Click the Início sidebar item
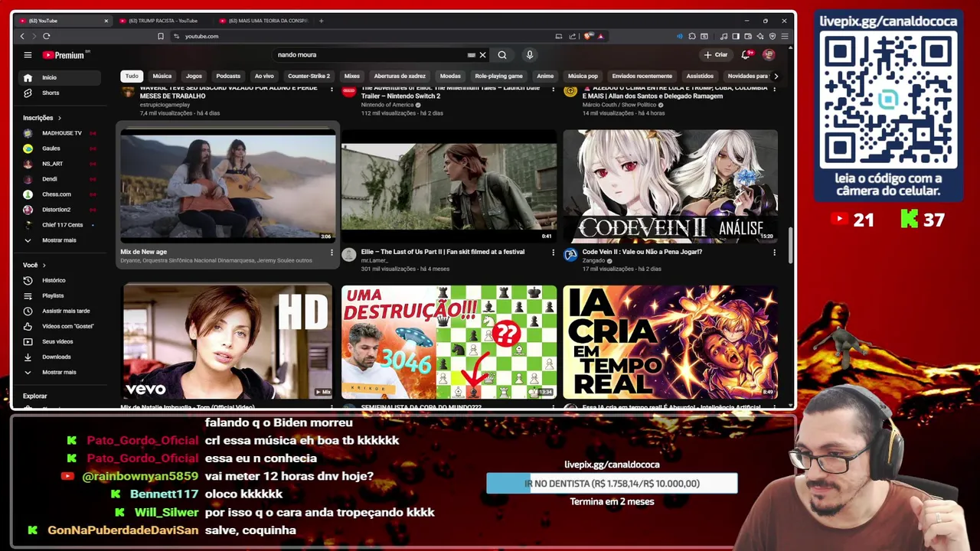980x551 pixels. pos(60,77)
